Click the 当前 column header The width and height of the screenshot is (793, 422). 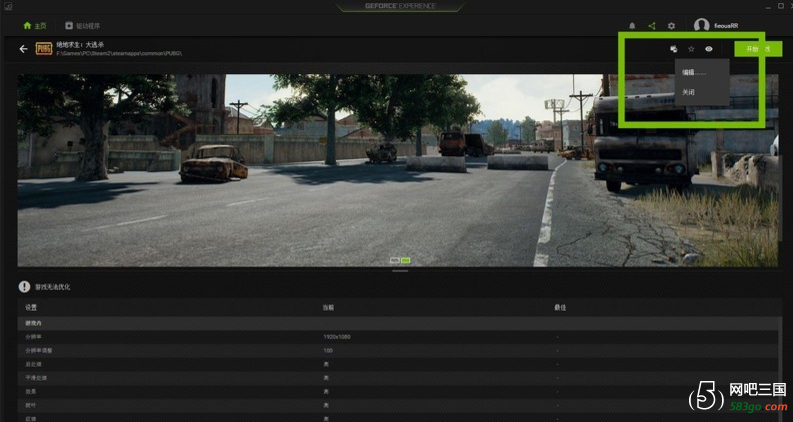(329, 308)
